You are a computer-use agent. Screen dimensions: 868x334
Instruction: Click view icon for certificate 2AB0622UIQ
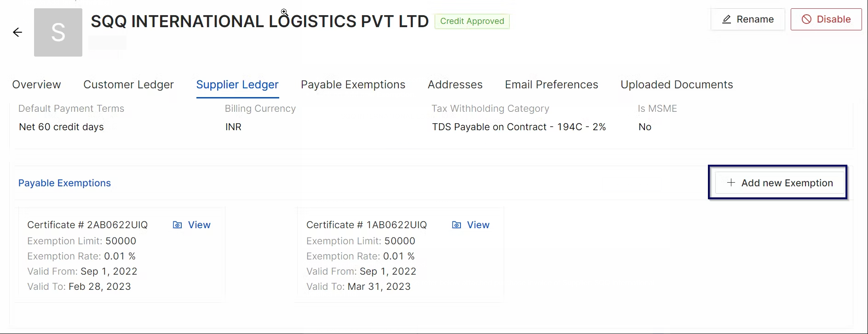click(x=177, y=225)
